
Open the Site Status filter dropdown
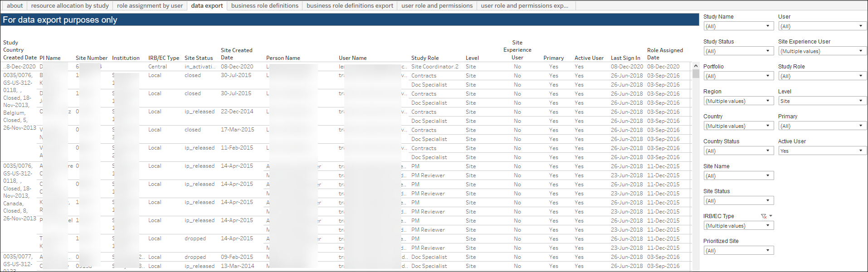[739, 201]
